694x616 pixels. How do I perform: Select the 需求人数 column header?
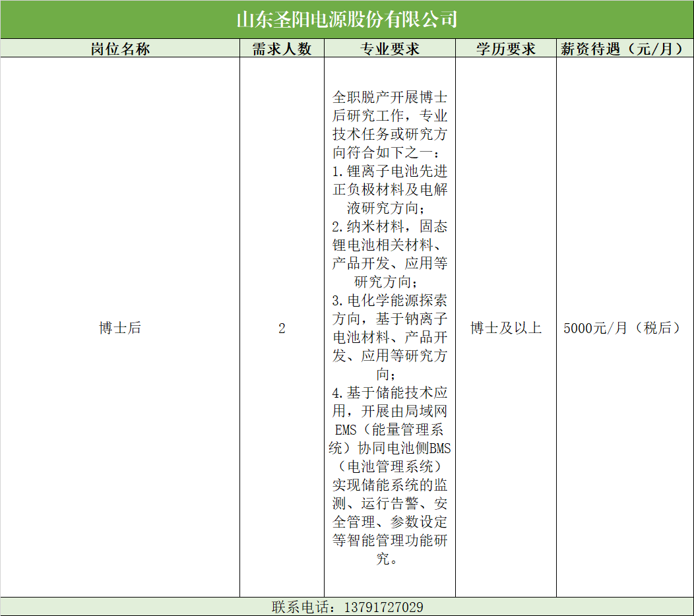(282, 49)
